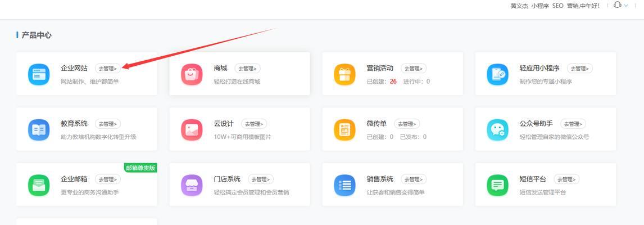Image resolution: width=644 pixels, height=225 pixels.
Task: Click the 企业网站 title
Action: 74,68
